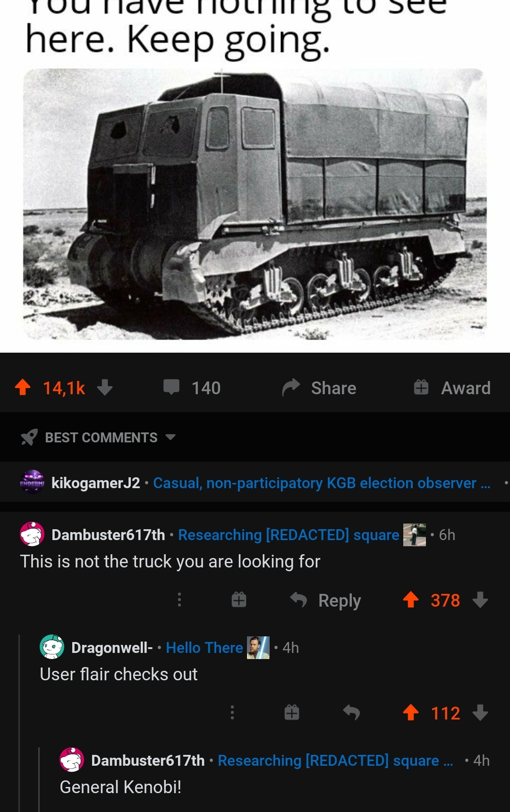The image size is (510, 812).
Task: Award the 'This is not the truck' comment
Action: [239, 600]
